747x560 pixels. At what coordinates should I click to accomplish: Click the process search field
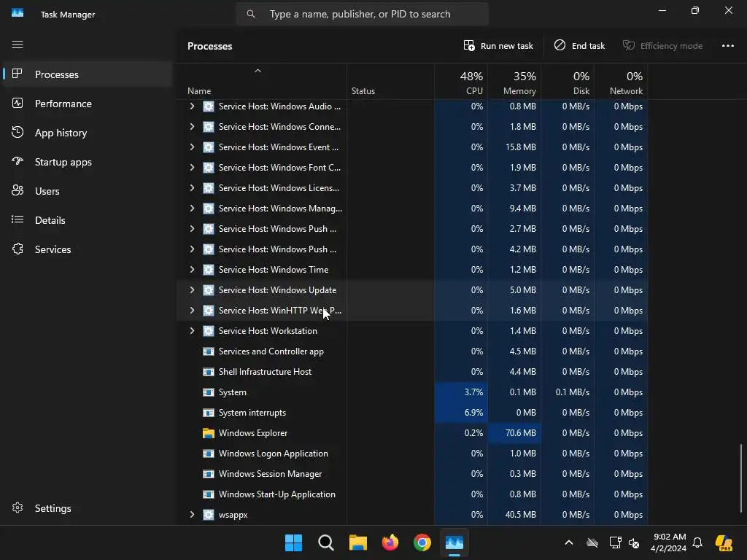(x=363, y=14)
